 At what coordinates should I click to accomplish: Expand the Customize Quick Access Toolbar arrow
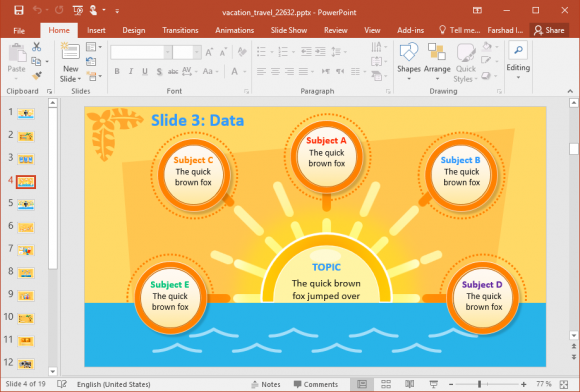[x=117, y=11]
